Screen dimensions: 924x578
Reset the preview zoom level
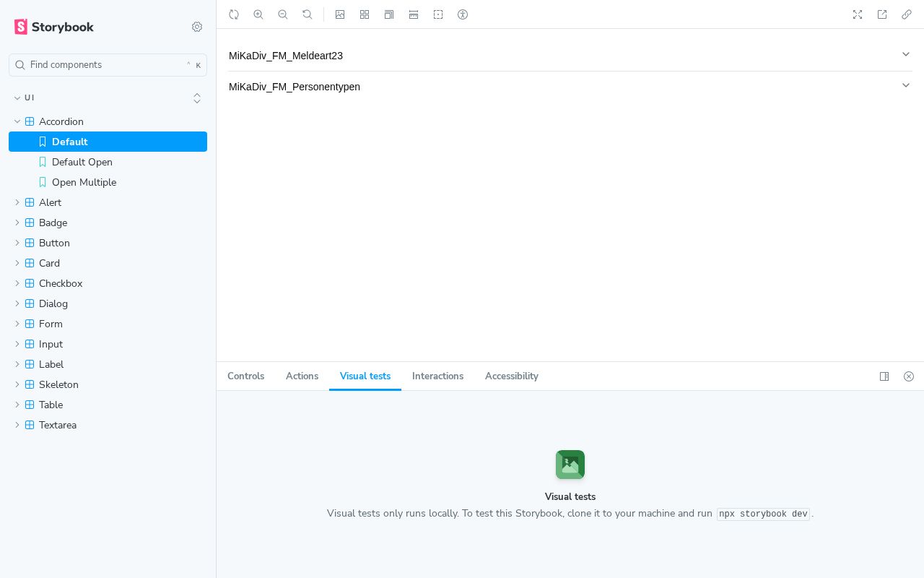pos(308,14)
